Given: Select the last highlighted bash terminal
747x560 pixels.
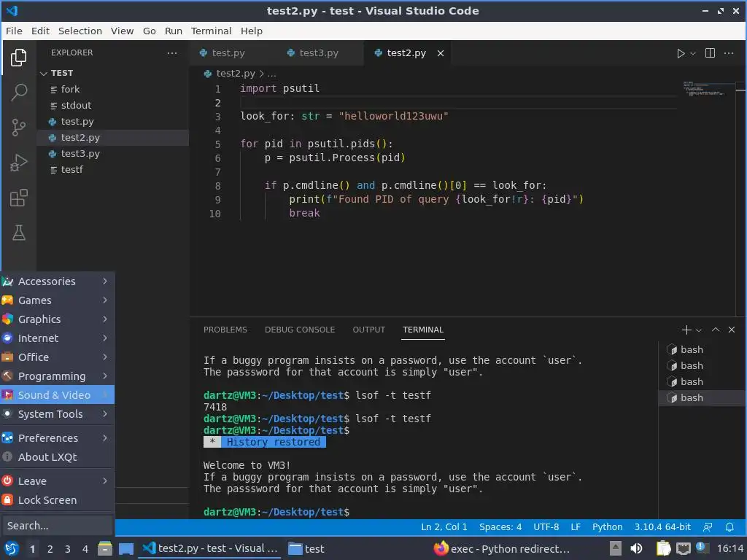Looking at the screenshot, I should pos(702,397).
